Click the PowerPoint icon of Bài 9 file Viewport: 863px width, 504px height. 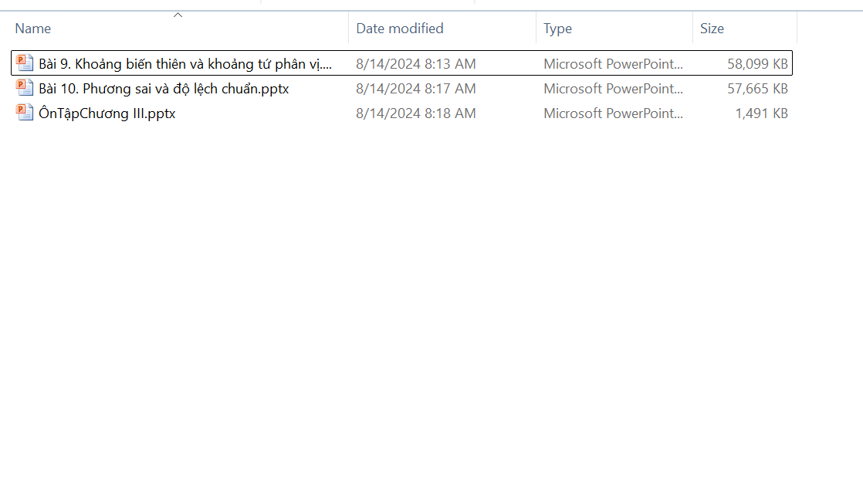[x=25, y=63]
